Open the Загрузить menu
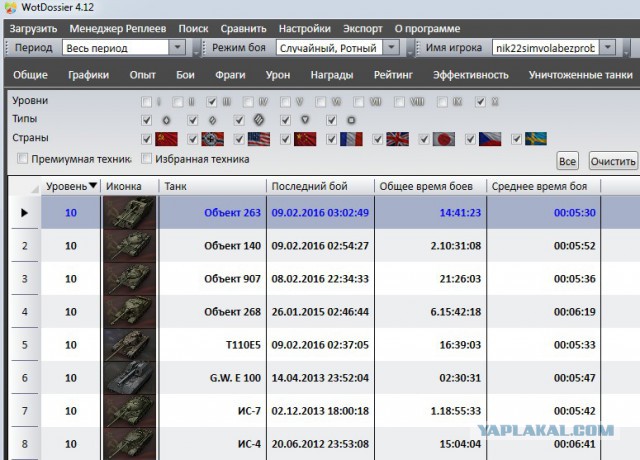 click(33, 29)
